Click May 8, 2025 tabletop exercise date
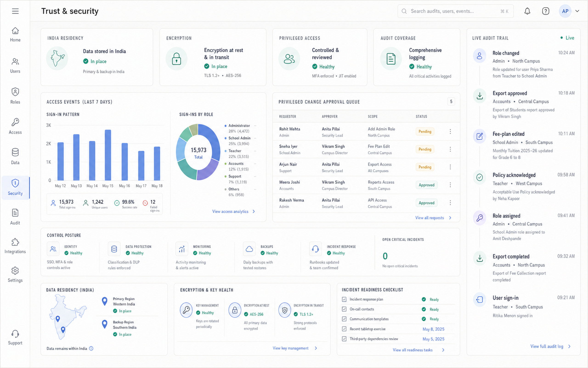588x368 pixels. (x=433, y=329)
